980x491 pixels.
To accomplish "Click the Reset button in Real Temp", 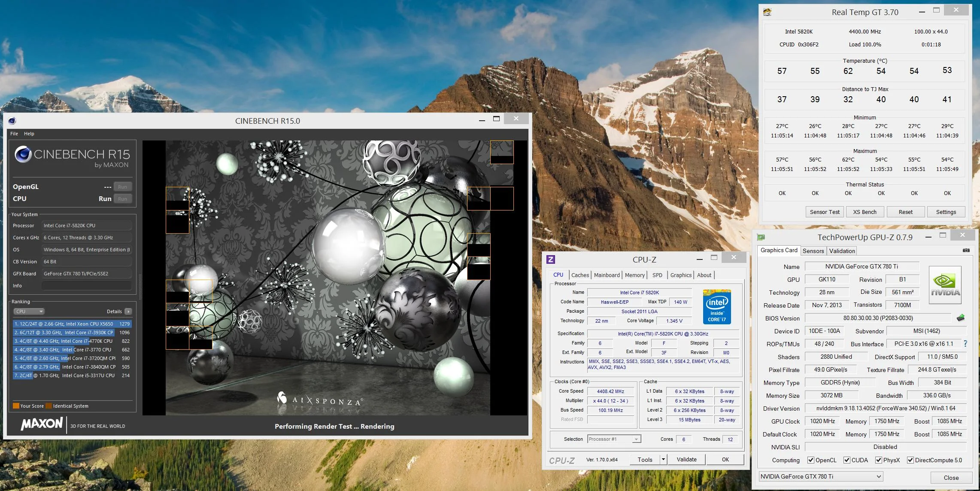I will [905, 212].
